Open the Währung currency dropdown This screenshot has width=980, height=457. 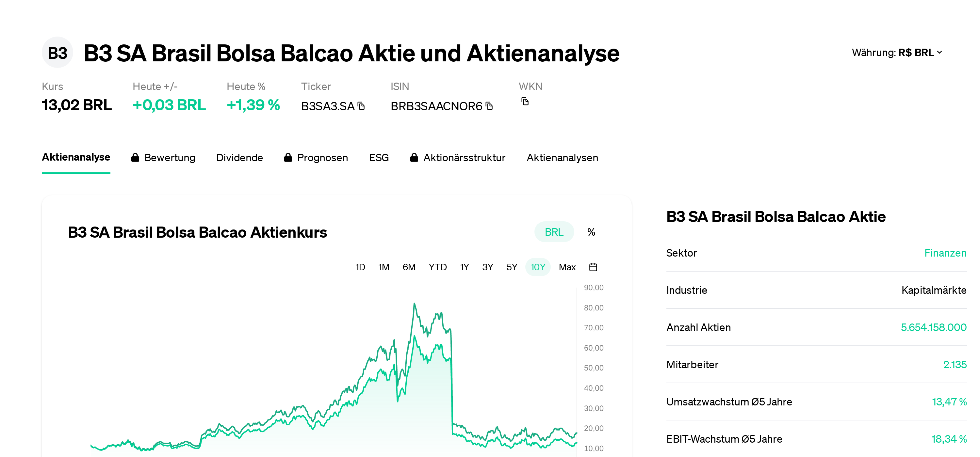pyautogui.click(x=897, y=53)
